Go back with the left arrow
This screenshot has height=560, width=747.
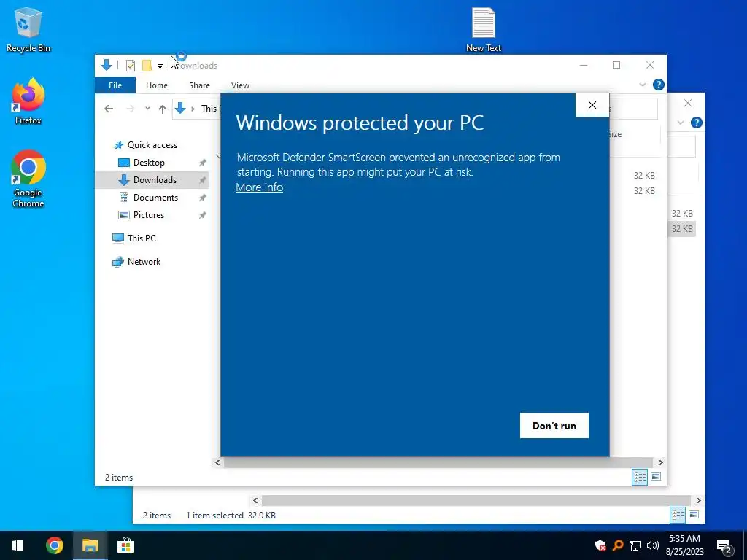pyautogui.click(x=109, y=109)
